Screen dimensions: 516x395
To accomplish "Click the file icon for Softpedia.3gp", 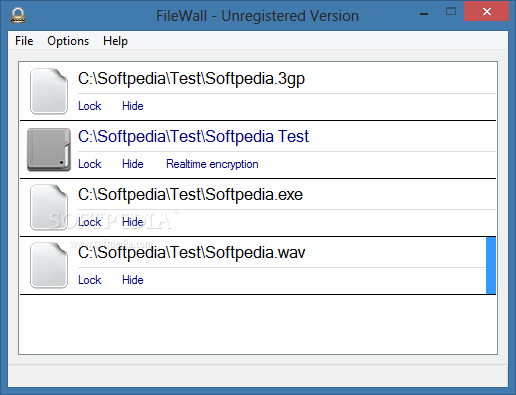I will pos(49,91).
